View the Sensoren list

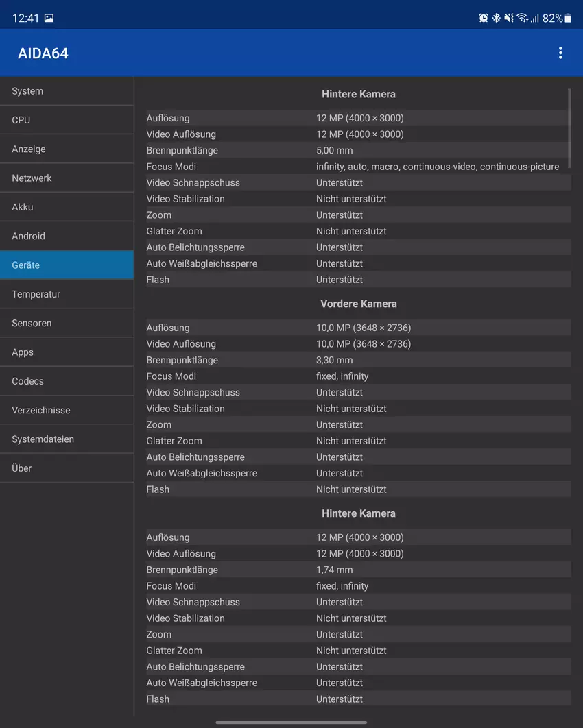pos(67,323)
